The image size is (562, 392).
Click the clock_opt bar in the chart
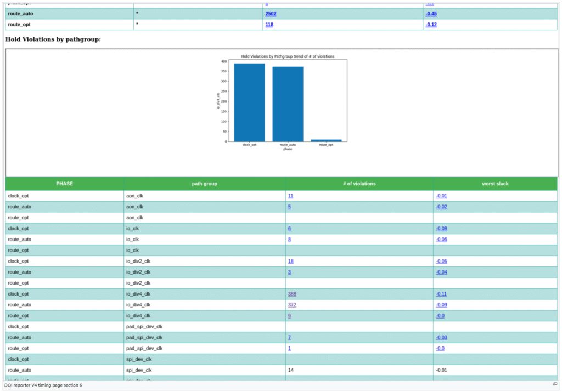pos(249,103)
